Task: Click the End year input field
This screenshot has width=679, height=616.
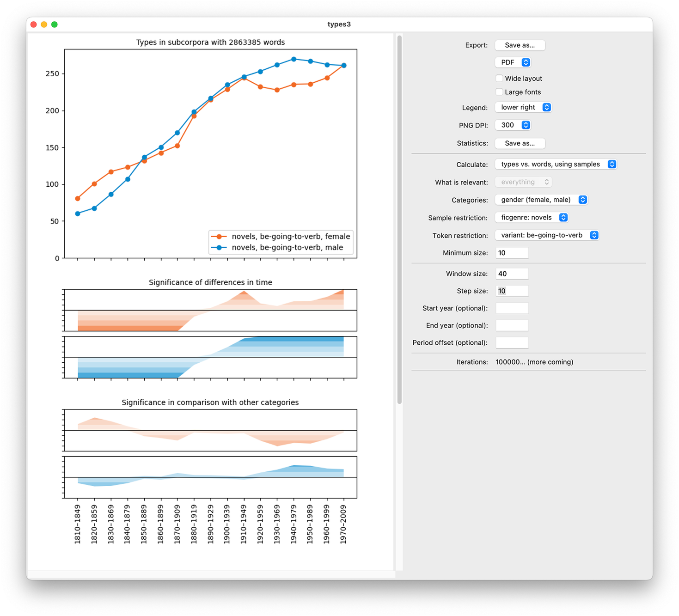Action: pos(512,325)
